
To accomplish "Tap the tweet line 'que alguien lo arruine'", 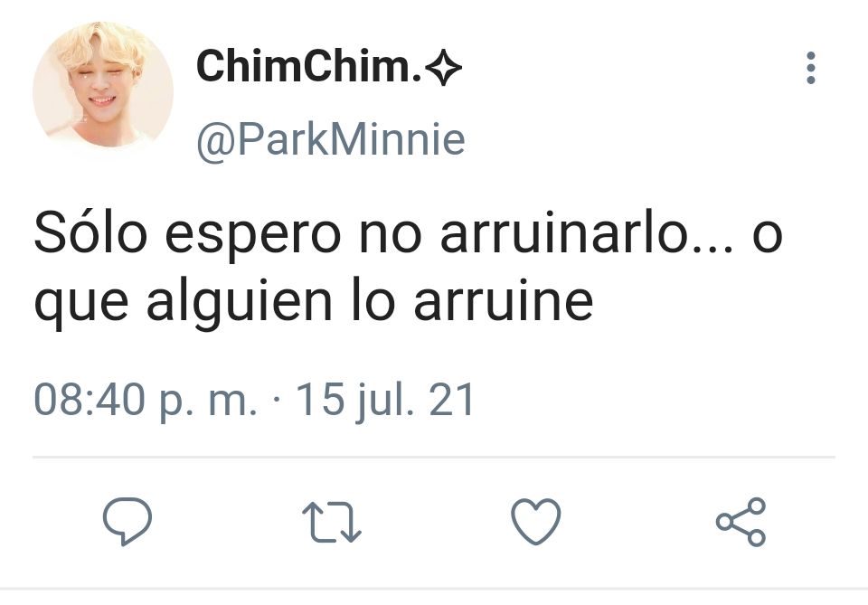I will 314,302.
